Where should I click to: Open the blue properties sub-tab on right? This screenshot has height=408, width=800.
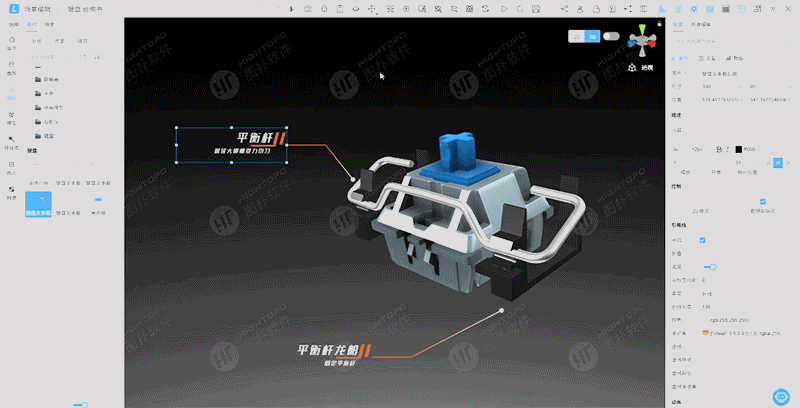(x=680, y=58)
